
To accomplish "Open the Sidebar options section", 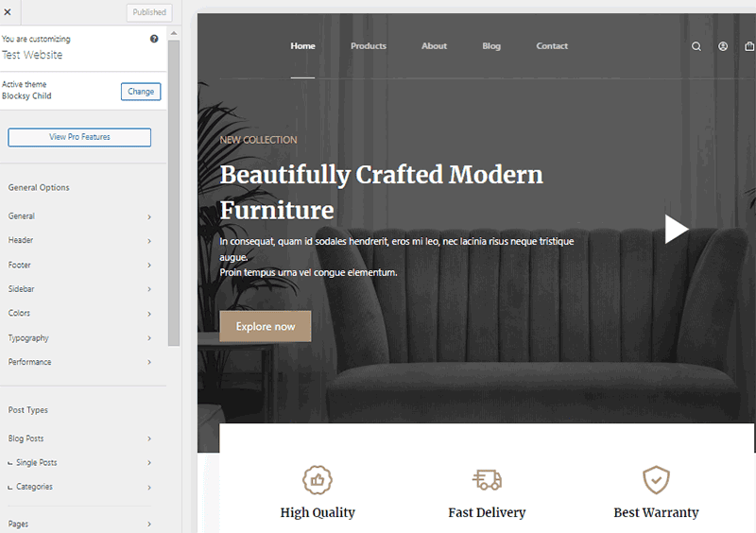I will point(79,289).
